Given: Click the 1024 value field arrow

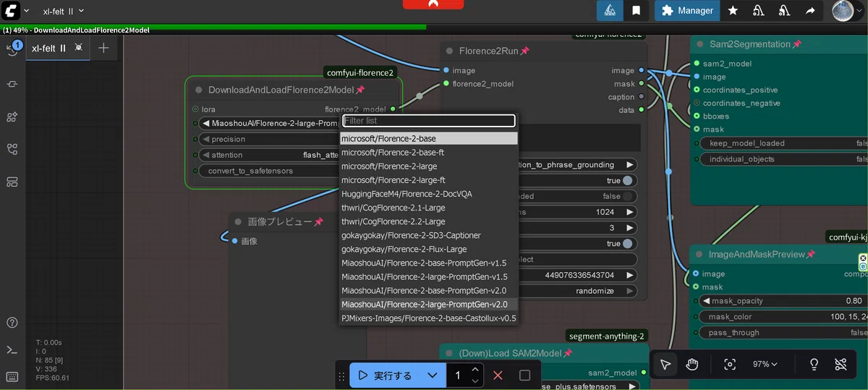Looking at the screenshot, I should (x=629, y=212).
